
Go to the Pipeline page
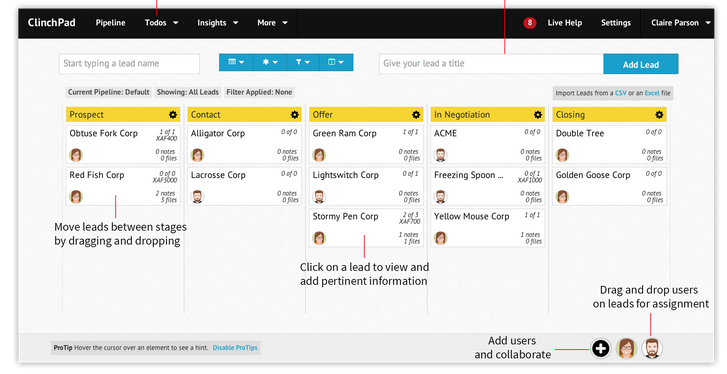click(x=110, y=23)
